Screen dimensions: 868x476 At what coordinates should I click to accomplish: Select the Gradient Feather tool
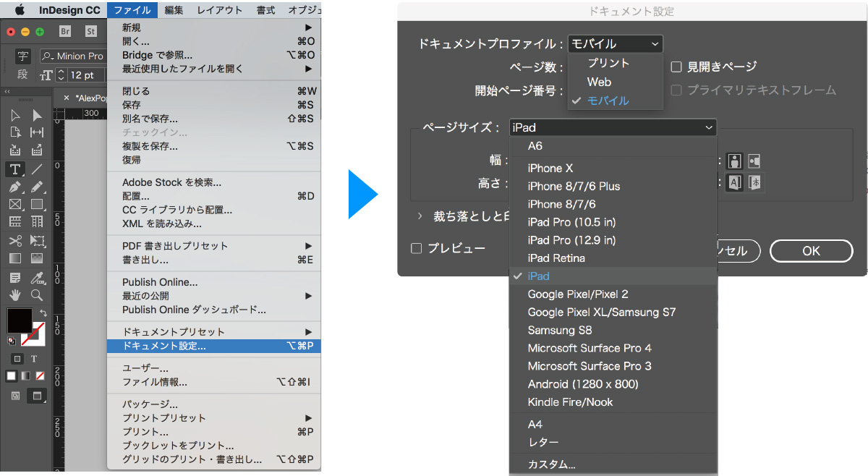(x=37, y=258)
